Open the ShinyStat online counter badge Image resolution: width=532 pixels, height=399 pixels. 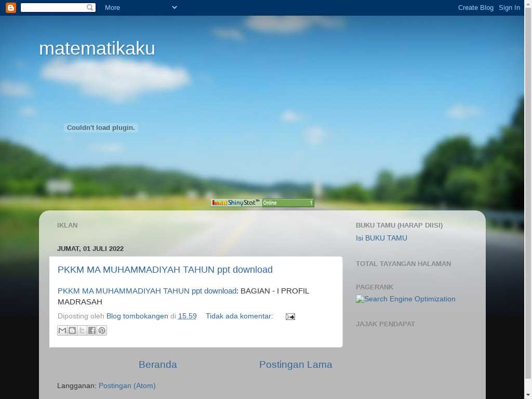(x=262, y=203)
